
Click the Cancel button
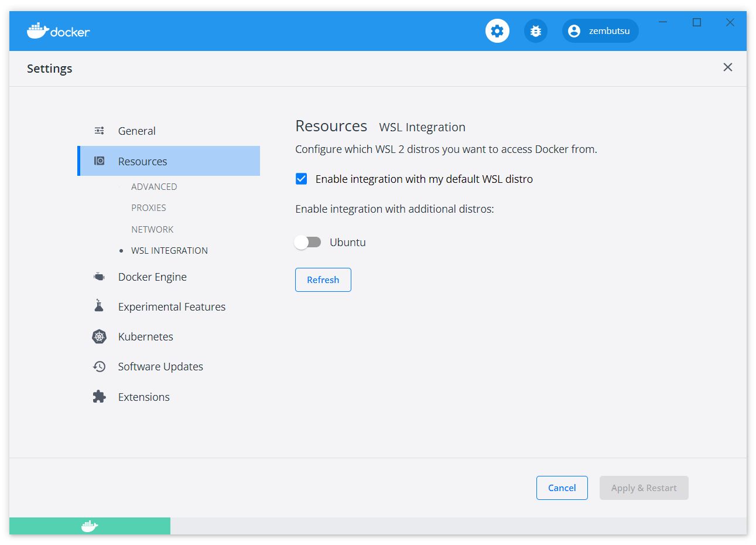coord(562,488)
